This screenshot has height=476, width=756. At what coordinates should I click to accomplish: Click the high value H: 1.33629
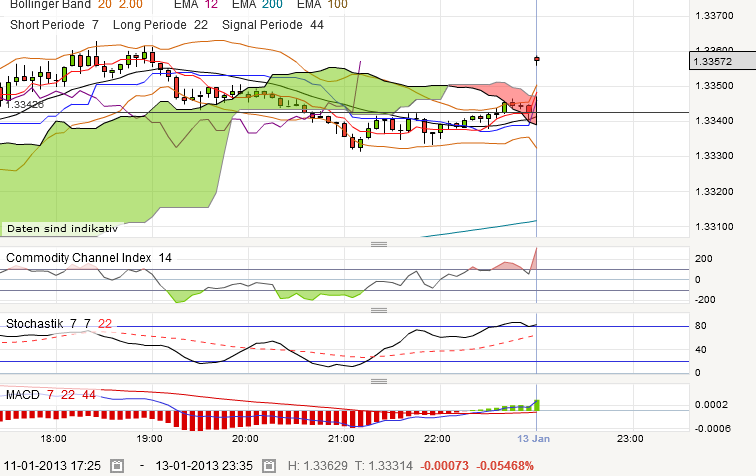pyautogui.click(x=318, y=466)
